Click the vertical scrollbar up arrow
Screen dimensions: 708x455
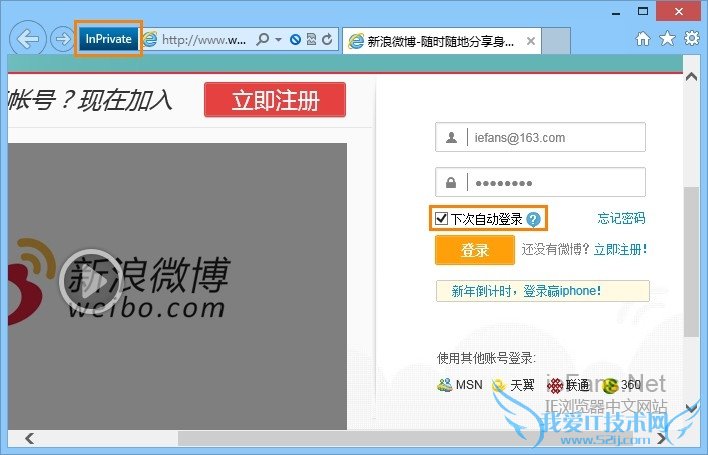pyautogui.click(x=691, y=77)
